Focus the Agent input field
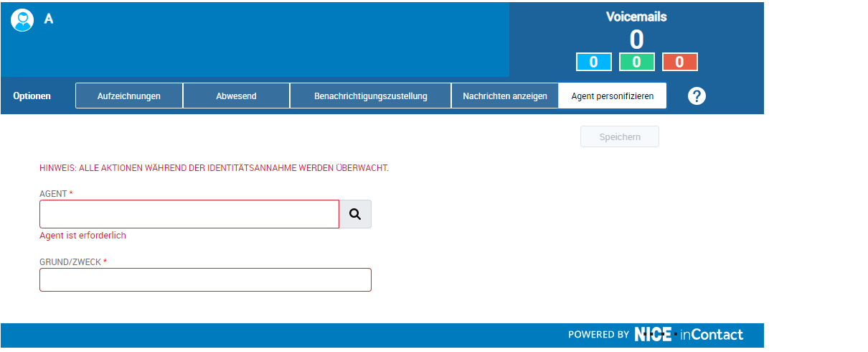Image resolution: width=868 pixels, height=352 pixels. (x=189, y=214)
